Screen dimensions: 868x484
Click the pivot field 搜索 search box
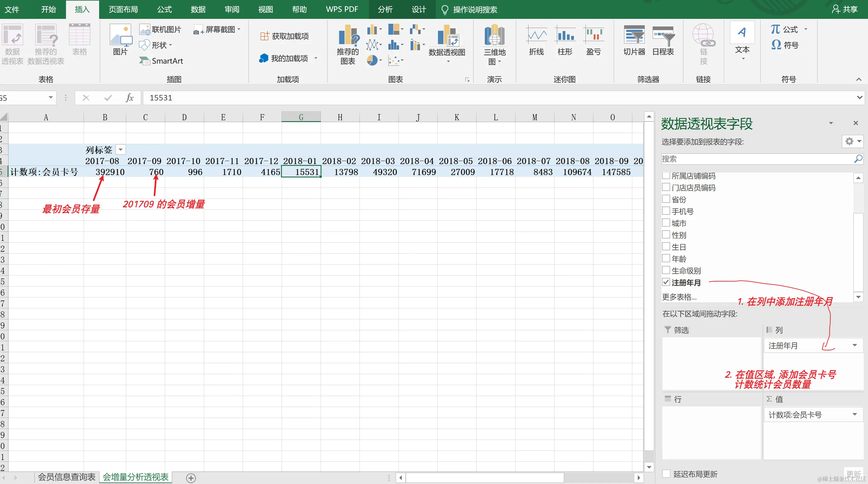[756, 159]
